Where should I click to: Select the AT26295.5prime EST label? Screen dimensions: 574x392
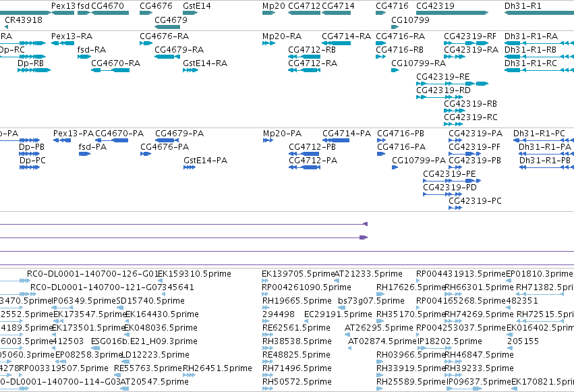[x=379, y=329]
